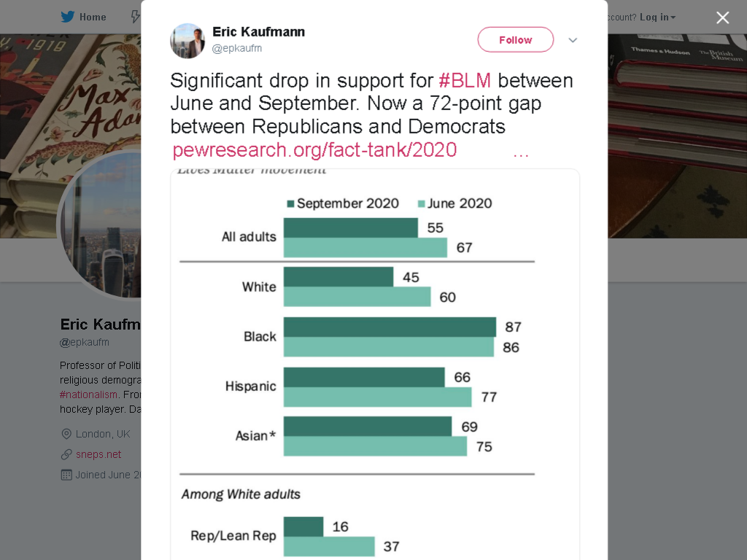This screenshot has height=560, width=747.
Task: Click the Pew chart image in tweet
Action: click(x=375, y=365)
